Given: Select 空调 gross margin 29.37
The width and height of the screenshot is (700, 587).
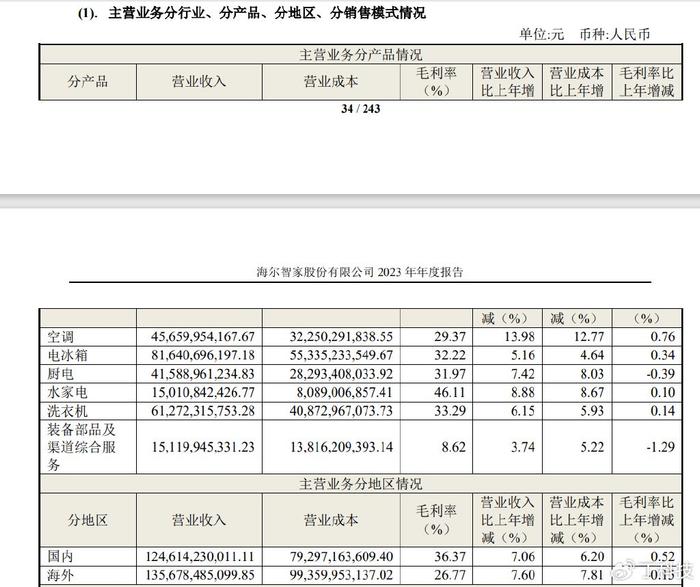Looking at the screenshot, I should (x=450, y=336).
